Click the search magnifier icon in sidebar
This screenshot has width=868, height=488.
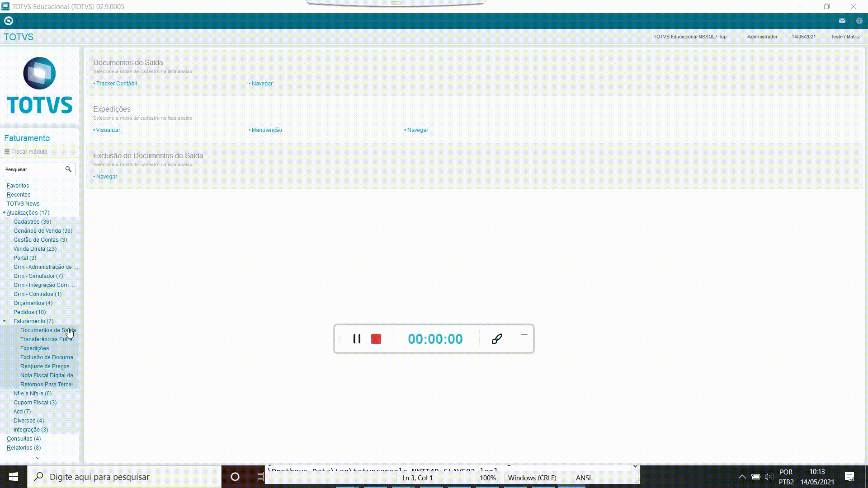[68, 169]
